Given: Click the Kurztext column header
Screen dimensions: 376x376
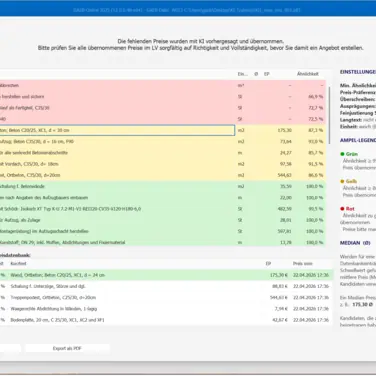Looking at the screenshot, I should click(18, 264).
